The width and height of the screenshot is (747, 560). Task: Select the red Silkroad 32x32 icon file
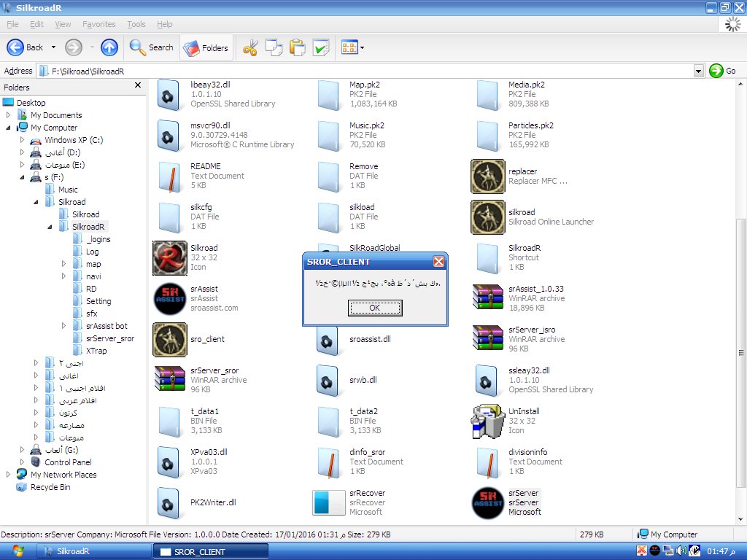click(x=169, y=257)
